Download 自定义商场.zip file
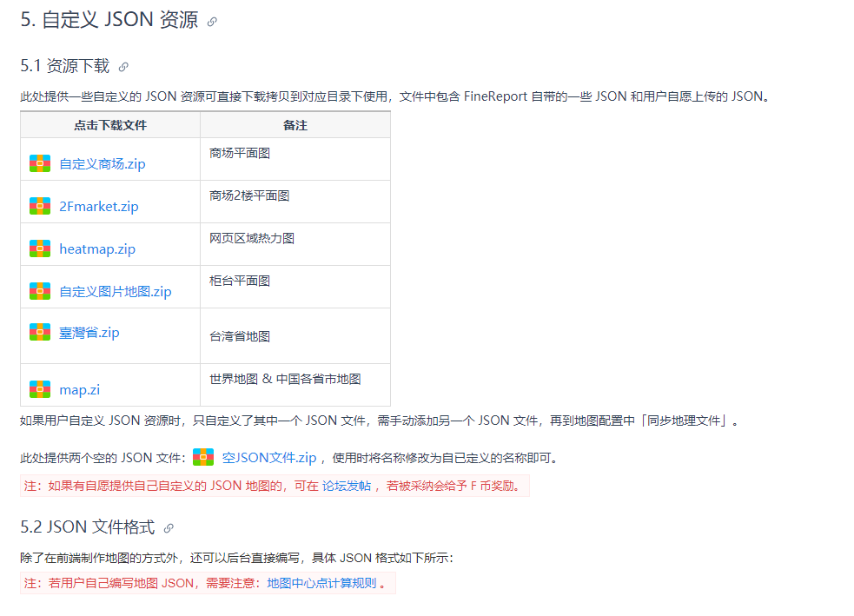The width and height of the screenshot is (854, 616). [x=103, y=164]
